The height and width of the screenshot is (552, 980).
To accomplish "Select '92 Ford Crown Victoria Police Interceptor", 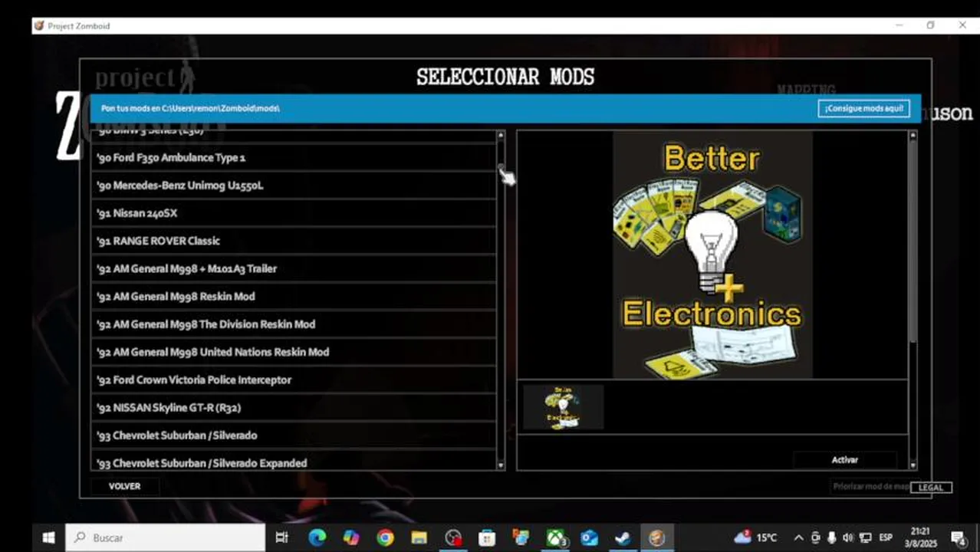I will coord(294,379).
